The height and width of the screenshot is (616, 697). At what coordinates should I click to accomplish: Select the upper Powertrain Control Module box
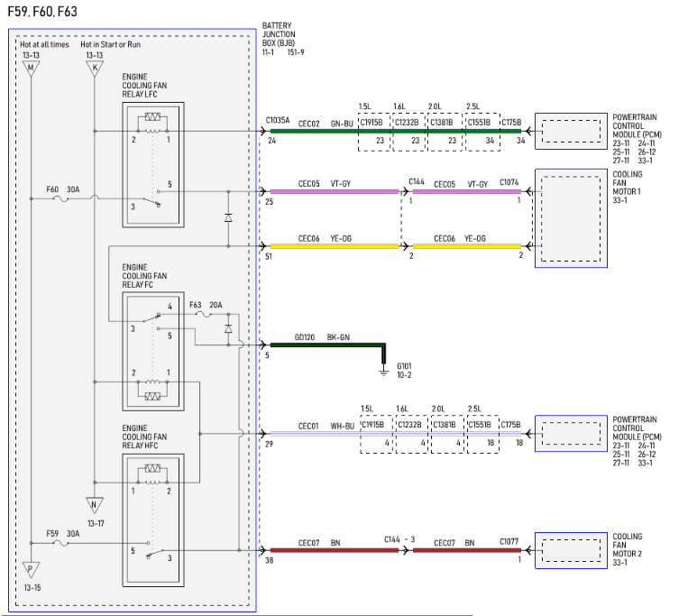(571, 131)
